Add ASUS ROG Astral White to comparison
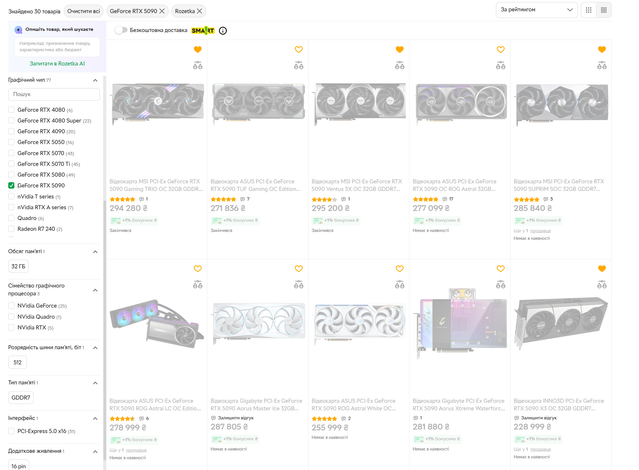Screen dimensions: 639x470 [x=400, y=285]
